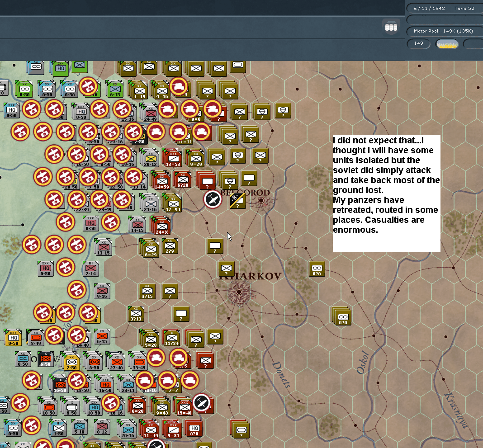Select the Soviet 3?13 infantry counter
483x448 pixels.
coord(136,314)
